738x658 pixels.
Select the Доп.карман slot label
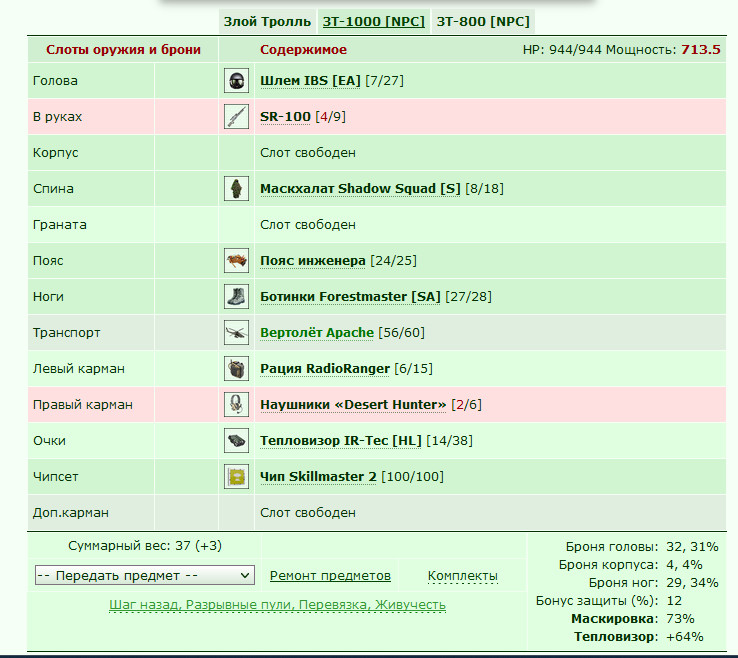coord(71,513)
